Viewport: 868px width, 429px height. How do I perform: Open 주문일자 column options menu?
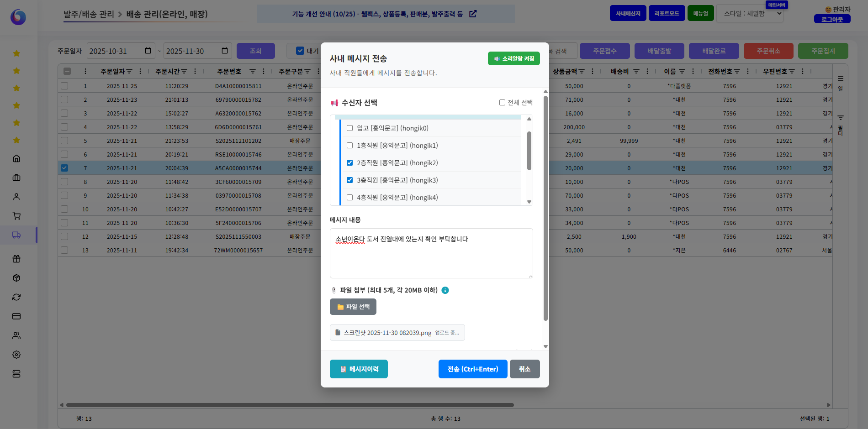tap(140, 72)
